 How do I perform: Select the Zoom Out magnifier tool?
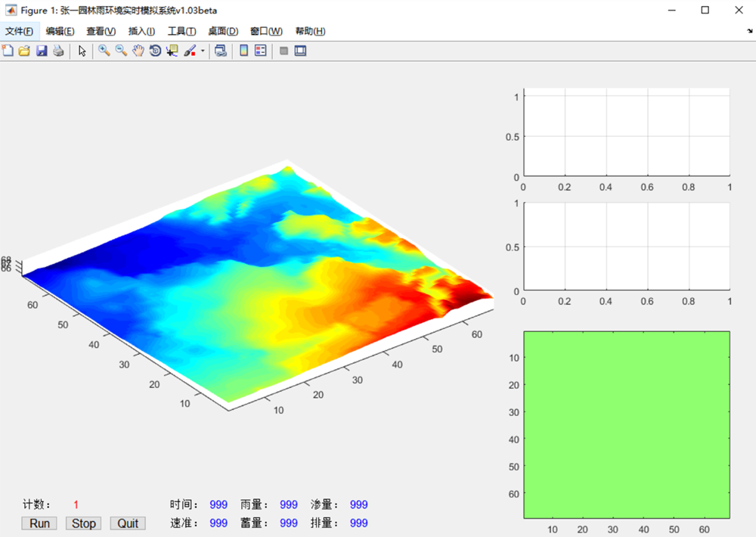click(x=121, y=51)
